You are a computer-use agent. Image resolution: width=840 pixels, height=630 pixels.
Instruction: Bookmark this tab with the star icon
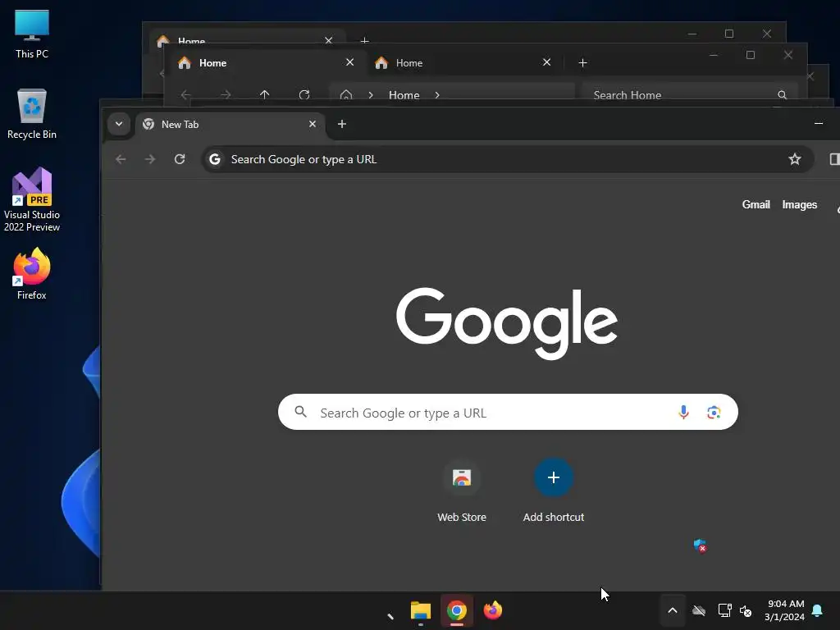pos(794,159)
